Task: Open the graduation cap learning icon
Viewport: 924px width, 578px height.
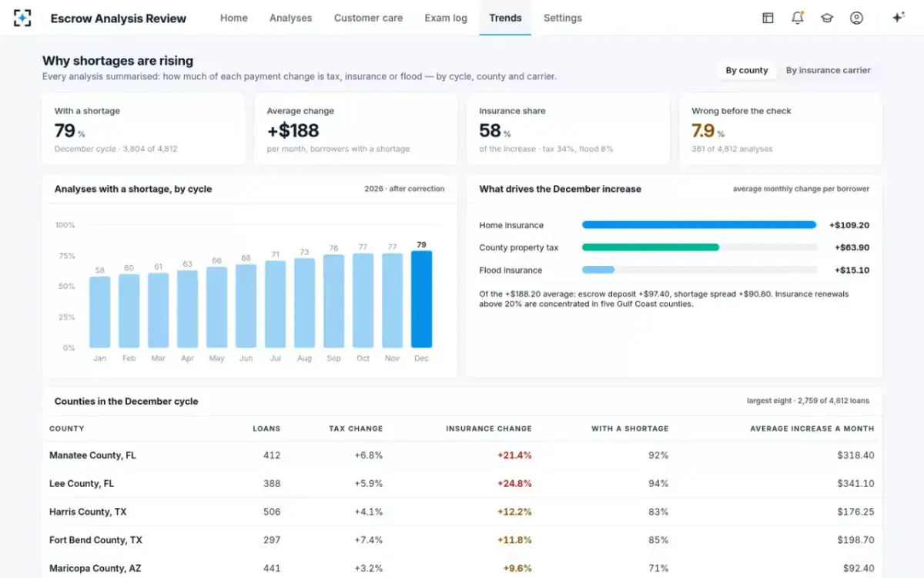Action: click(x=827, y=18)
